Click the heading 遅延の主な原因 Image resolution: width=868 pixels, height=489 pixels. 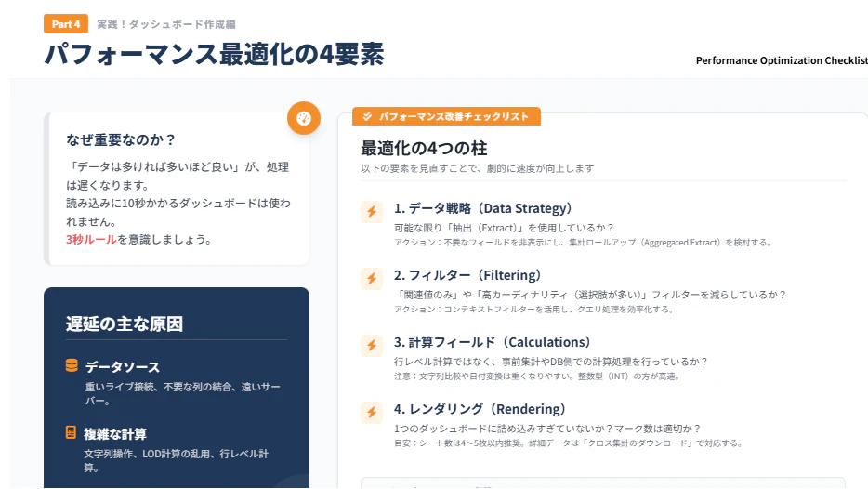[x=124, y=324]
